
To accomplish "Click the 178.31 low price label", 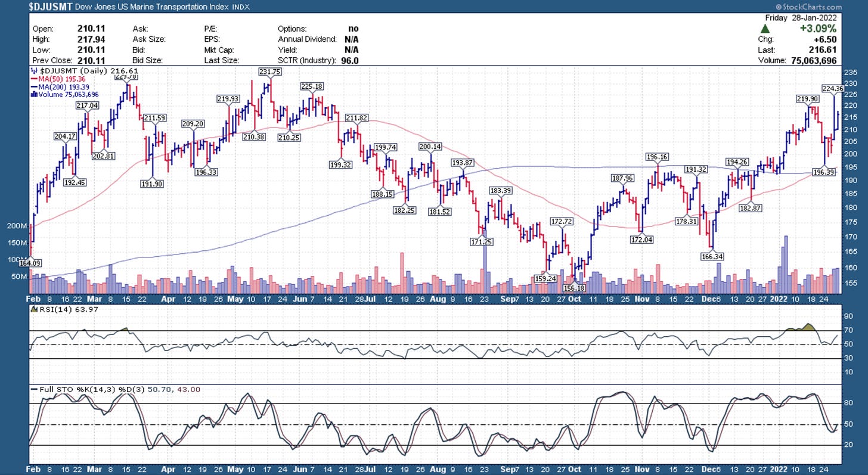I will click(x=686, y=221).
